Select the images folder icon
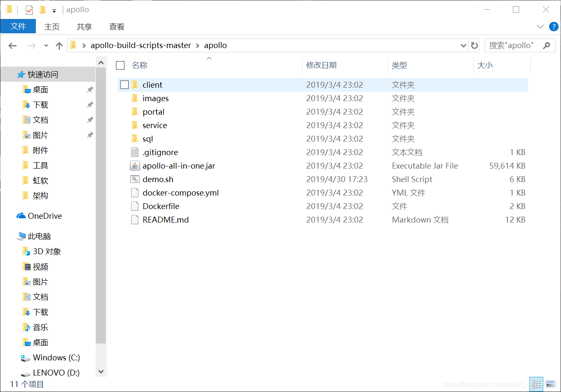This screenshot has width=561, height=392. 135,98
